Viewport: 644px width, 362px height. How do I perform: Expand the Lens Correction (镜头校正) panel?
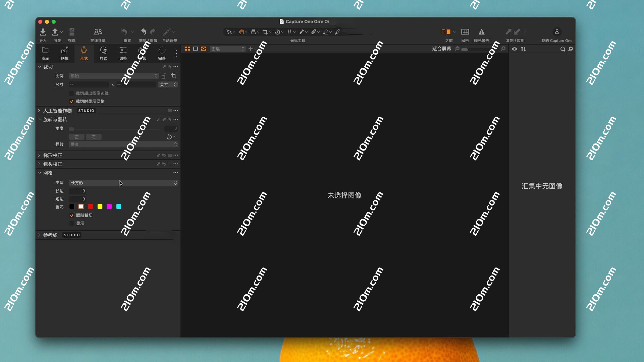[x=39, y=164]
